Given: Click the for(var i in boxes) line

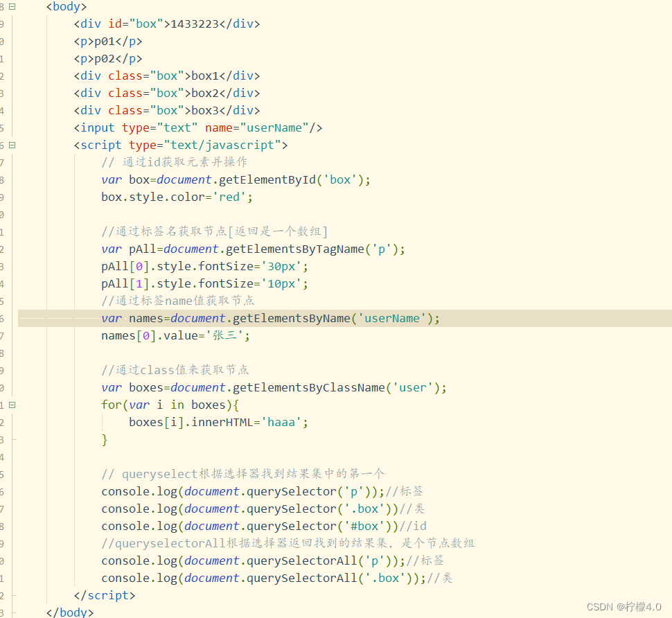Looking at the screenshot, I should [x=170, y=405].
